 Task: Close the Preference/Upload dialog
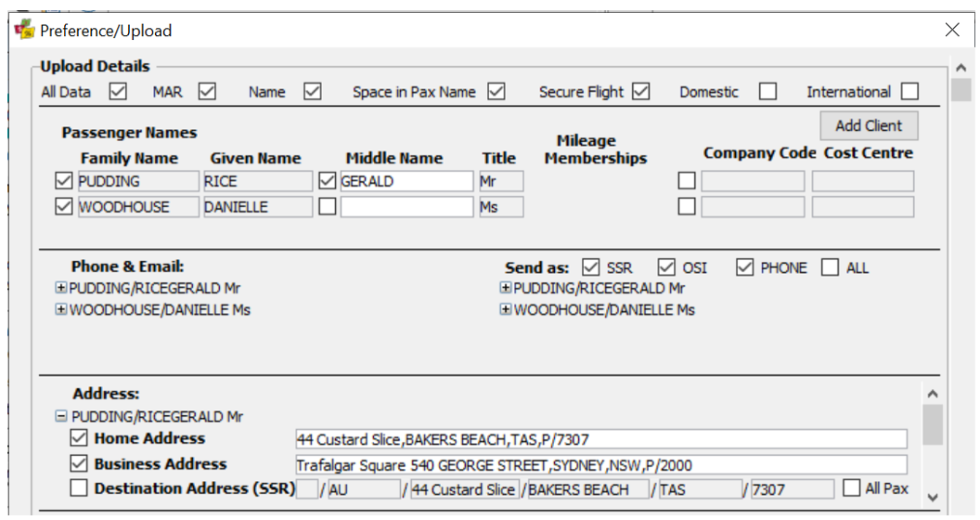point(952,30)
